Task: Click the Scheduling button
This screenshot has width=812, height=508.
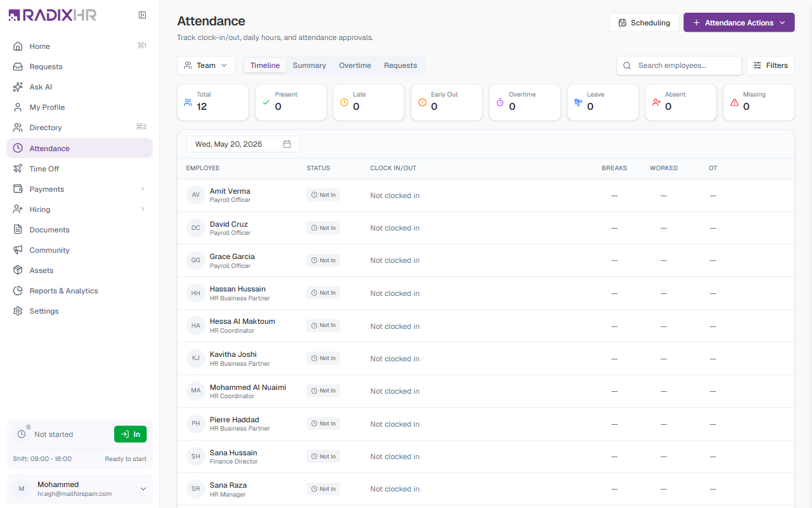Action: tap(644, 22)
